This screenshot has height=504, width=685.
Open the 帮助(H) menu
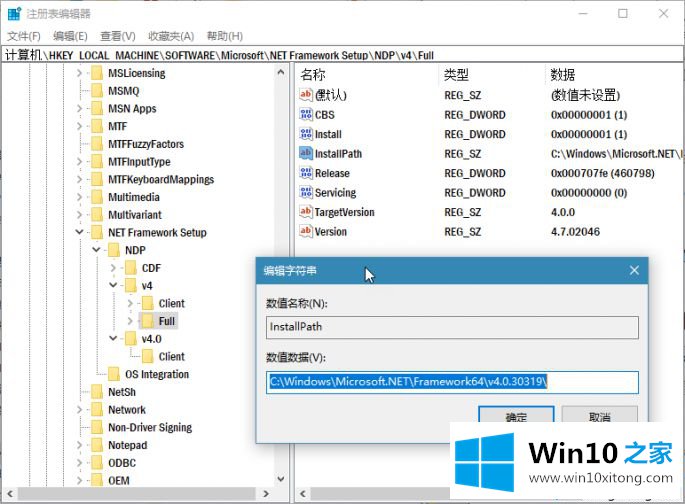click(x=225, y=36)
